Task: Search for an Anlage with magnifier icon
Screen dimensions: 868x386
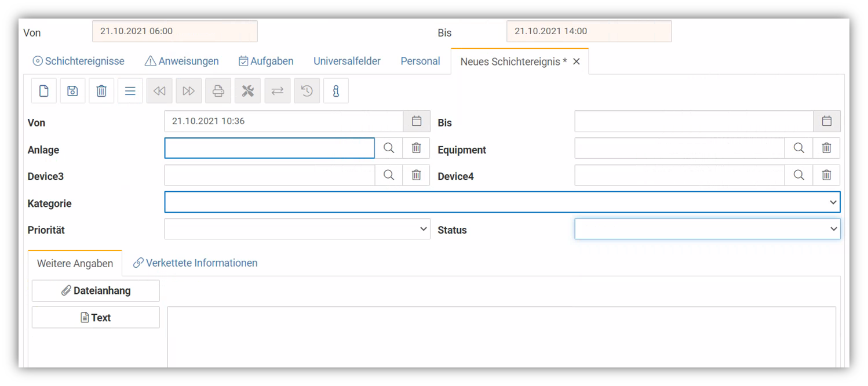Action: click(x=389, y=148)
